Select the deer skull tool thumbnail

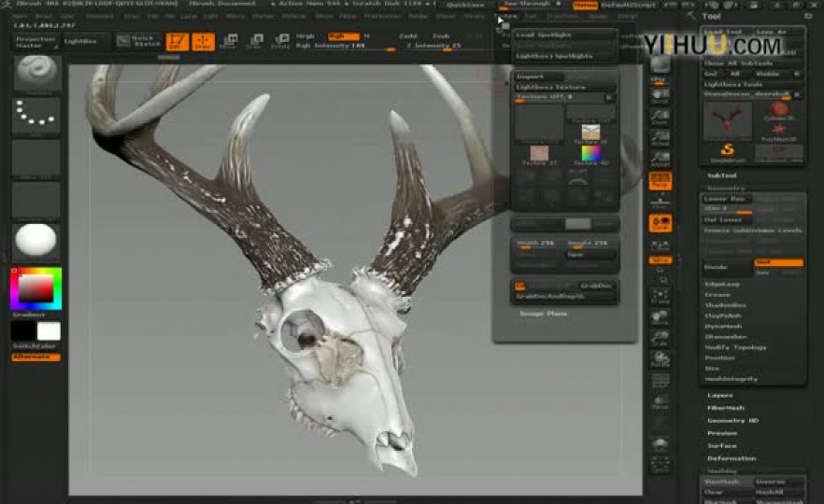pos(727,120)
